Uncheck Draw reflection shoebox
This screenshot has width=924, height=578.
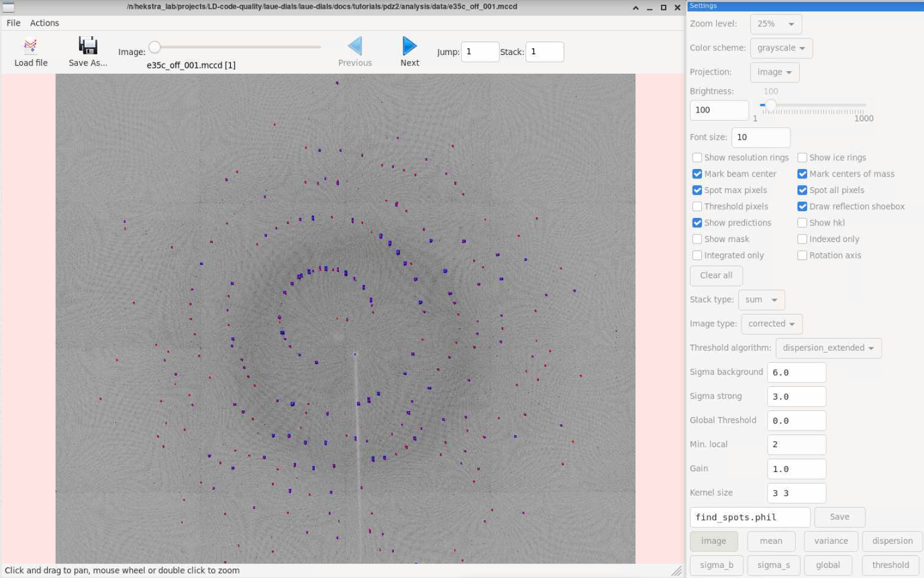pyautogui.click(x=803, y=207)
